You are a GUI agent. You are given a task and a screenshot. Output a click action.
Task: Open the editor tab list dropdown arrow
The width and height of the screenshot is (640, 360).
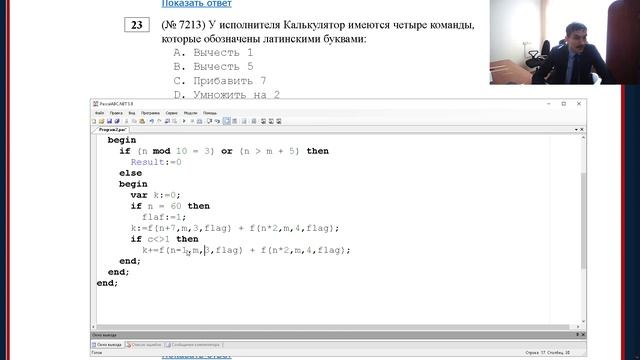[576, 129]
